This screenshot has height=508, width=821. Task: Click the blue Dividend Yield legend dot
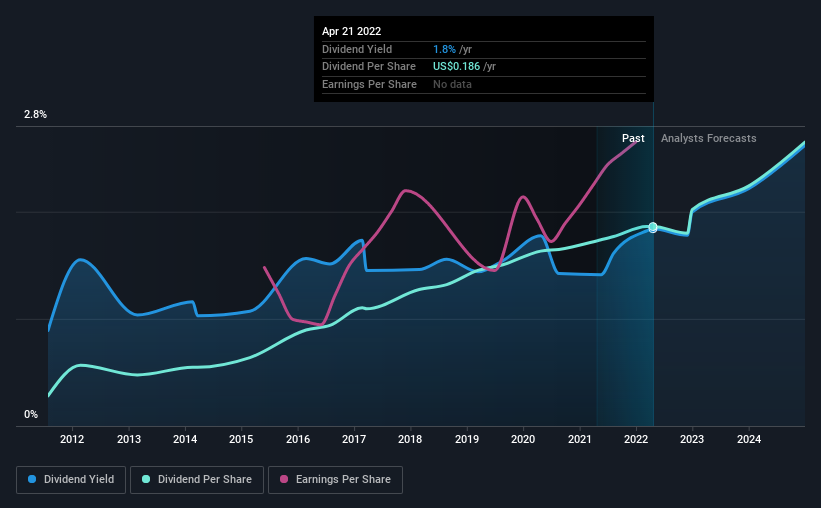point(32,479)
